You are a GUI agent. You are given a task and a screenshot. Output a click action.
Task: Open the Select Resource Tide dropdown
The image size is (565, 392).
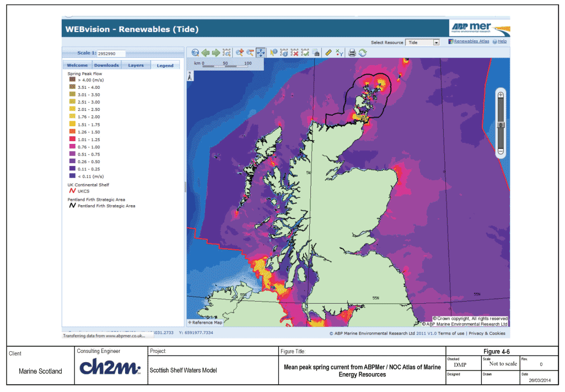(422, 42)
